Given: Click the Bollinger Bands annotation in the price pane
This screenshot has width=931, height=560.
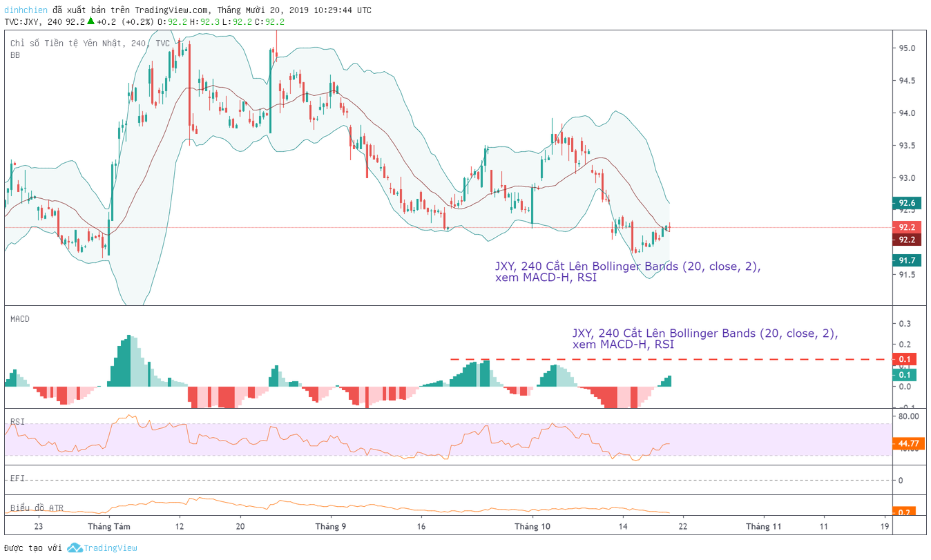Looking at the screenshot, I should [628, 272].
